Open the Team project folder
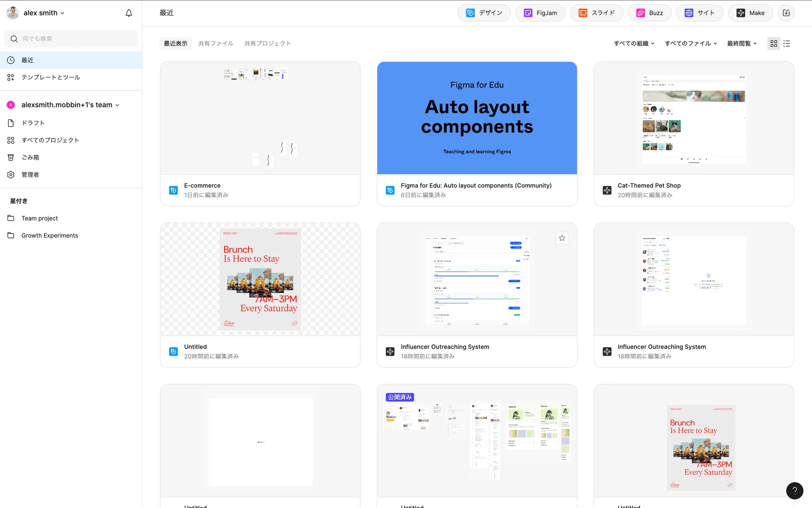Screen dimensions: 812x508 point(39,218)
